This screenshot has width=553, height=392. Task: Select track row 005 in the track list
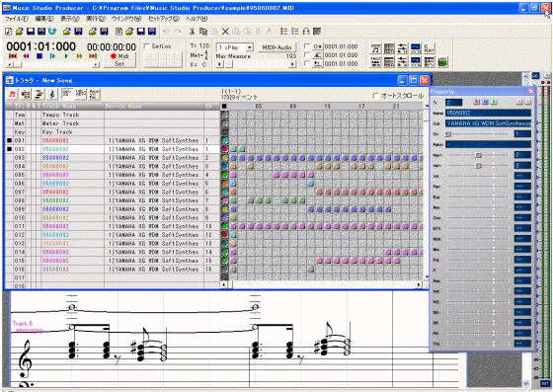(x=113, y=175)
